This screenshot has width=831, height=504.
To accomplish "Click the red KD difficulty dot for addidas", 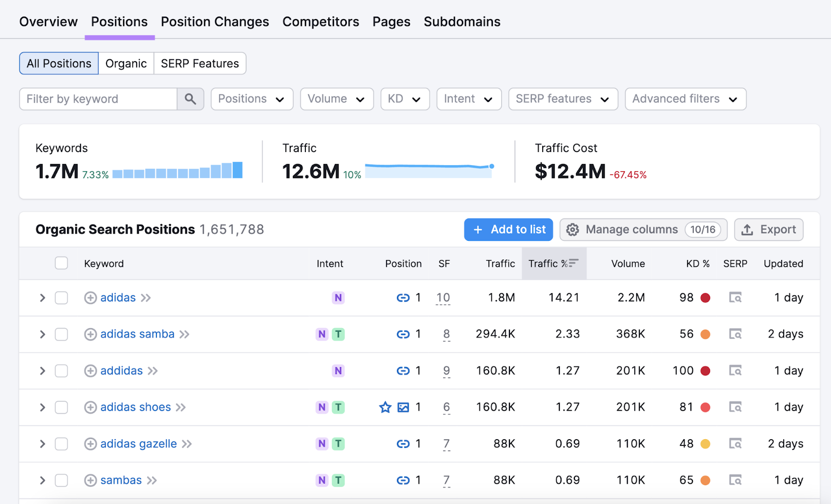I will click(x=705, y=371).
